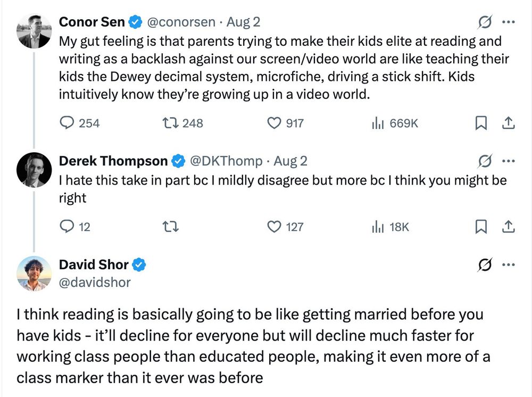This screenshot has height=397, width=532.
Task: Bookmark Derek Thompson's tweet
Action: click(480, 226)
